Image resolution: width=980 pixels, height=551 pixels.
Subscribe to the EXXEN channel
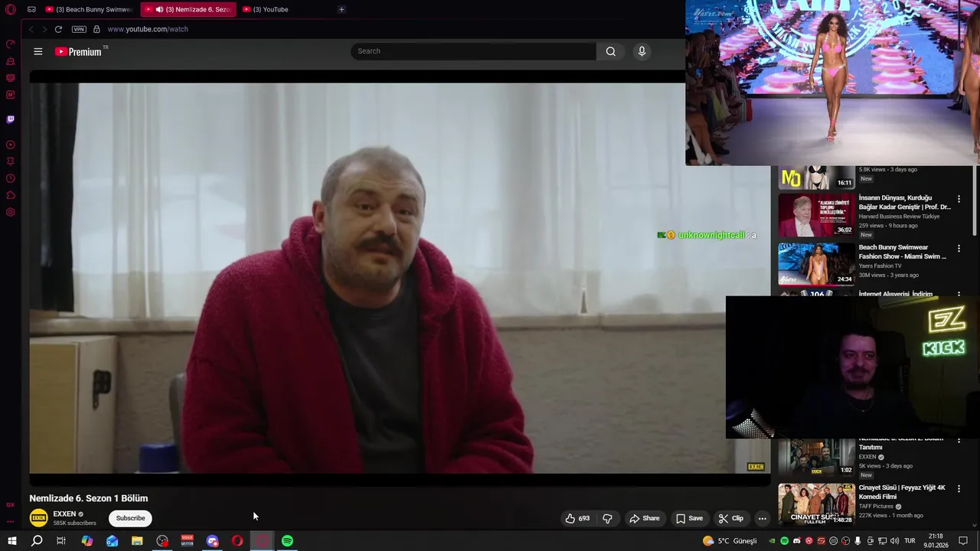(x=130, y=518)
